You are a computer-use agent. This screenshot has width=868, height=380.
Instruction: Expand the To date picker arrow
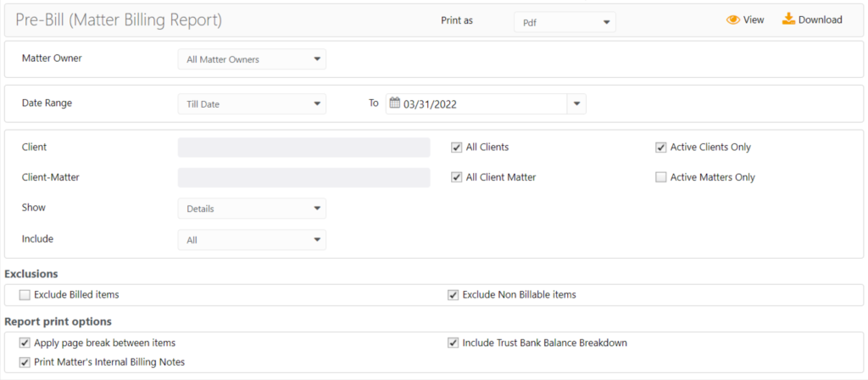click(576, 103)
